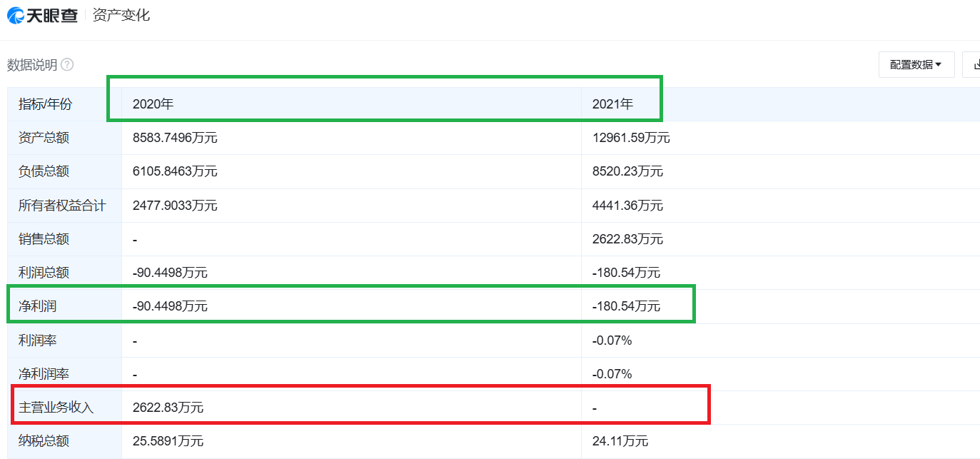980x459 pixels.
Task: Click the 6105.8463万元 liabilities value
Action: click(175, 171)
